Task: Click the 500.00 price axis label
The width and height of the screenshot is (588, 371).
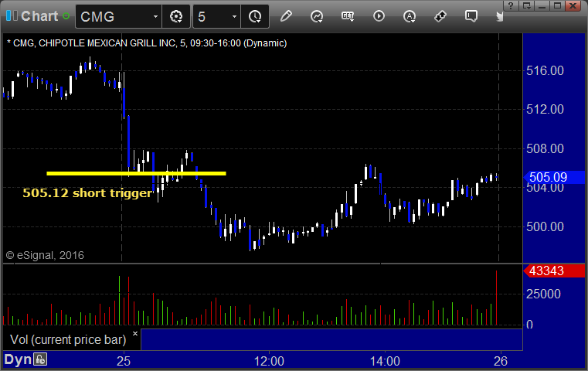Action: pyautogui.click(x=545, y=226)
